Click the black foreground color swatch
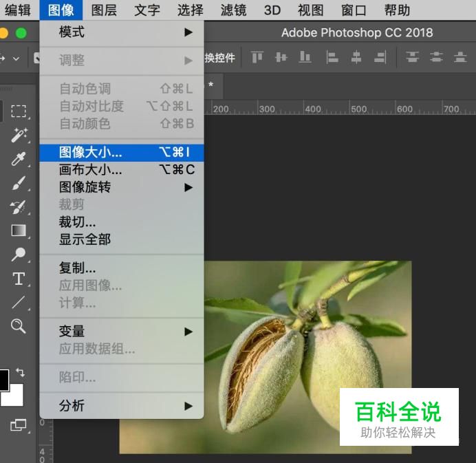 coord(3,380)
